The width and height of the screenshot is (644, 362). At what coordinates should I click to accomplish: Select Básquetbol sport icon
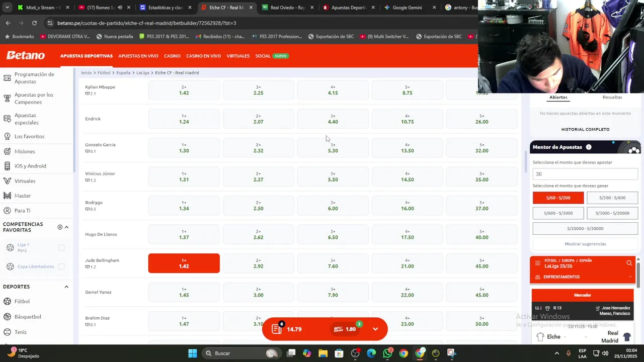[x=7, y=317]
